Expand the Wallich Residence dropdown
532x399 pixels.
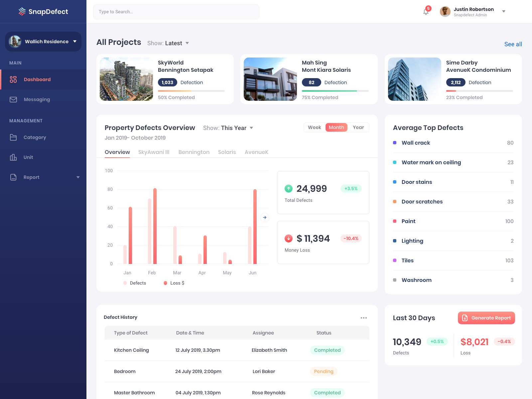click(x=43, y=42)
